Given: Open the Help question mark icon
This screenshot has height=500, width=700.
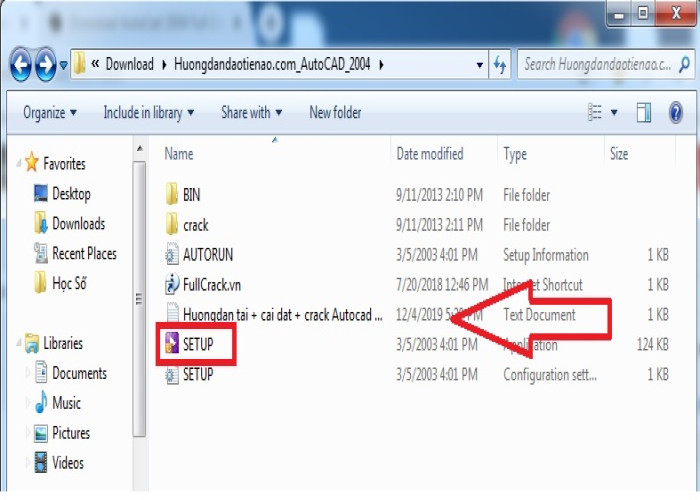Looking at the screenshot, I should [x=677, y=112].
